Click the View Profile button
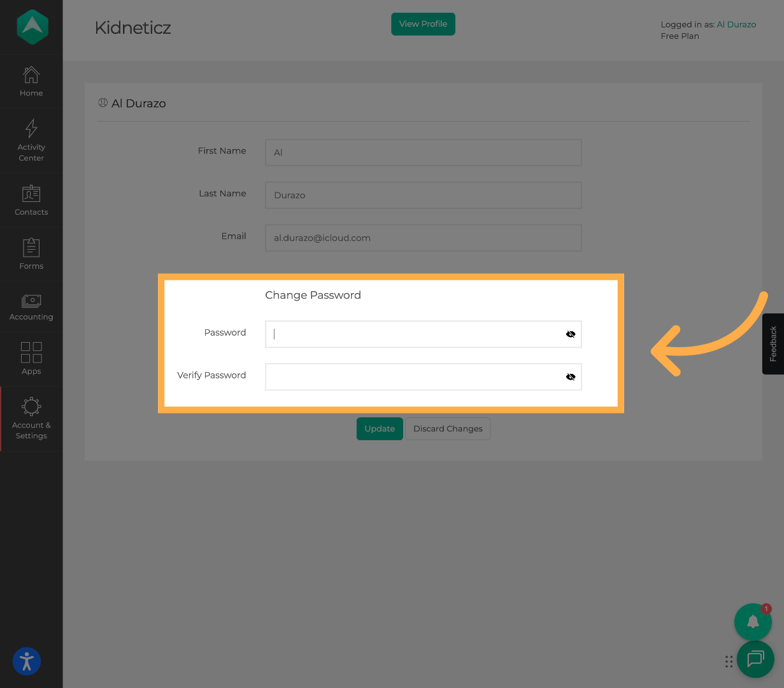This screenshot has width=784, height=688. pos(423,24)
